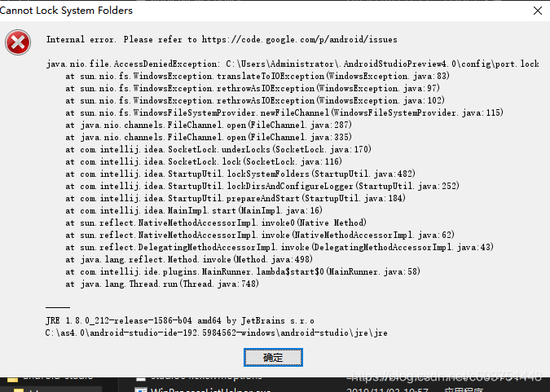Select the NativeMethodAccessorImpl.invoke java:62 line

260,236
